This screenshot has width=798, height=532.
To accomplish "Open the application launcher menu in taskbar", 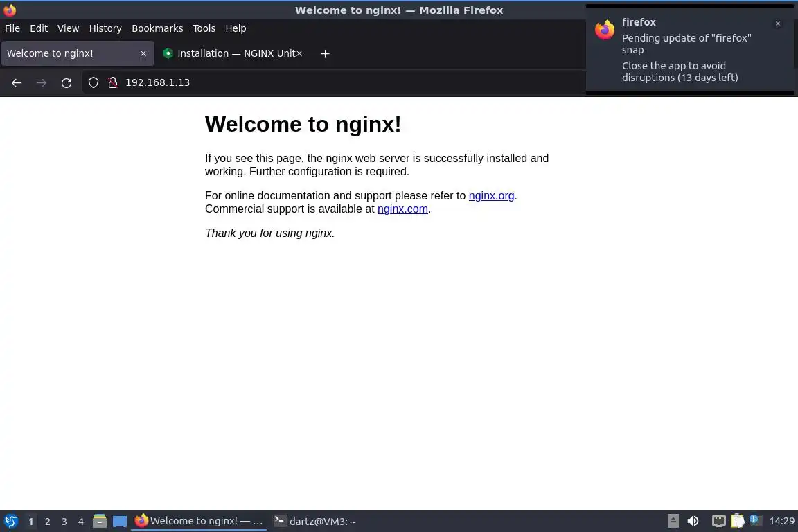I will (x=10, y=521).
